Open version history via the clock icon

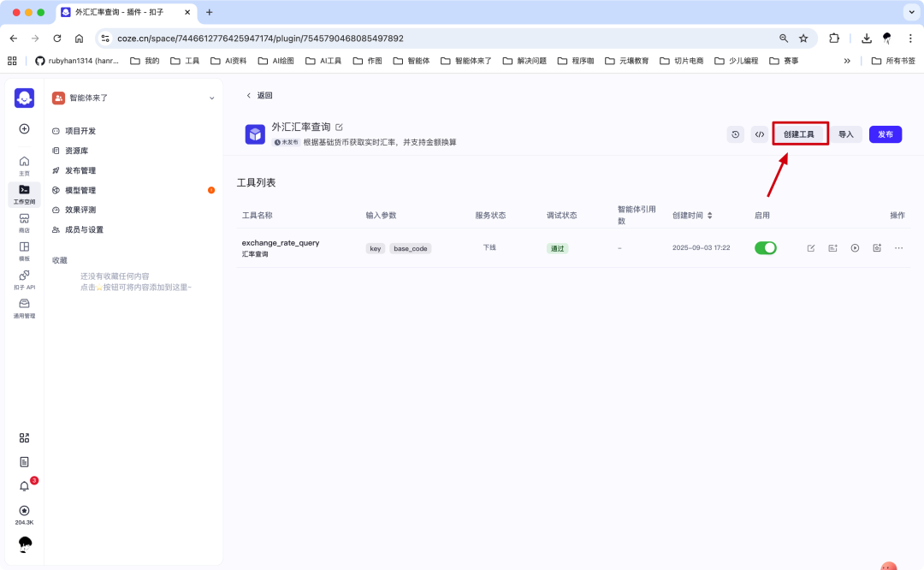tap(735, 134)
